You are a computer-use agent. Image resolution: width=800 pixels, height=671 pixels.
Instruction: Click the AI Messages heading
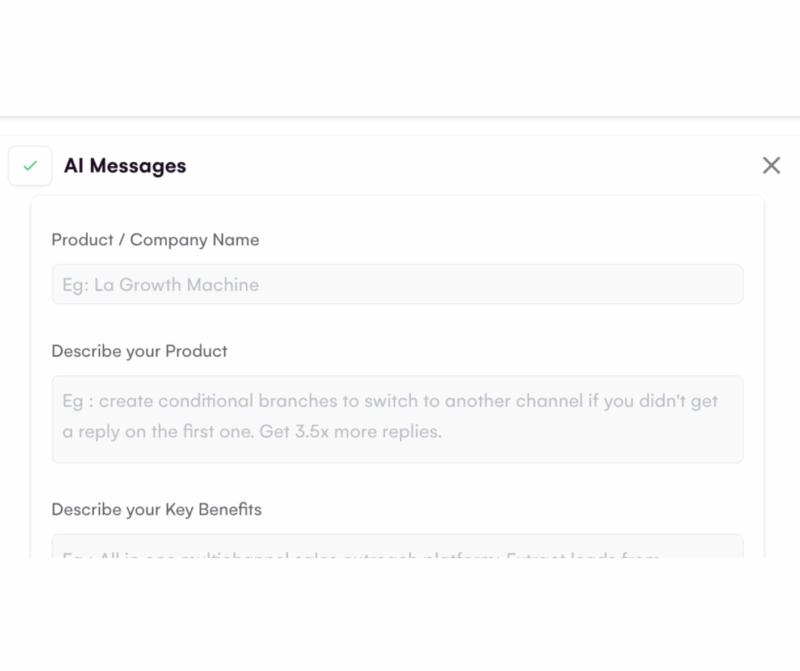tap(125, 166)
